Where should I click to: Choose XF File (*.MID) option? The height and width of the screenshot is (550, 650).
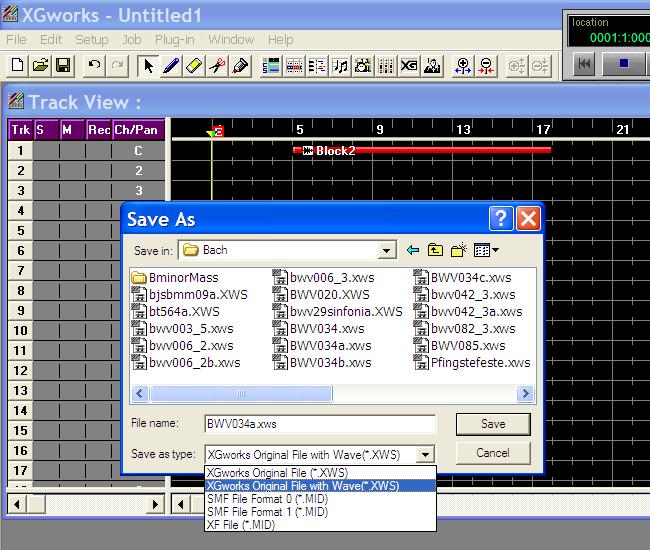click(320, 525)
